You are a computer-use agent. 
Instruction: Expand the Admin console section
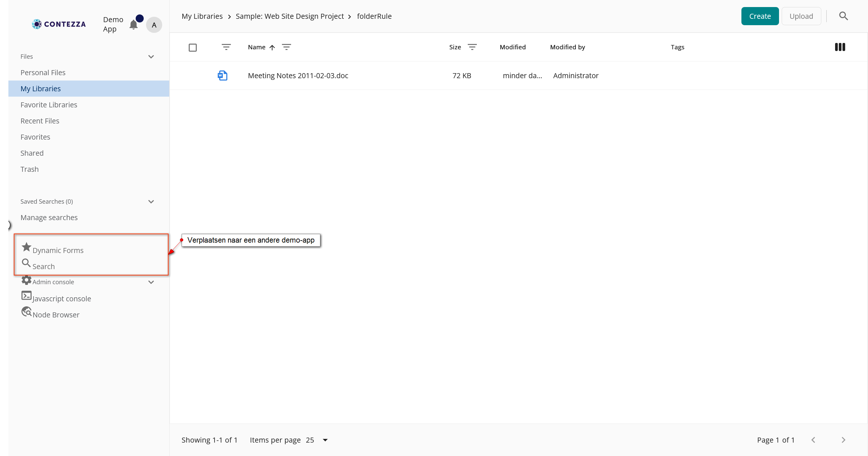[x=151, y=282]
